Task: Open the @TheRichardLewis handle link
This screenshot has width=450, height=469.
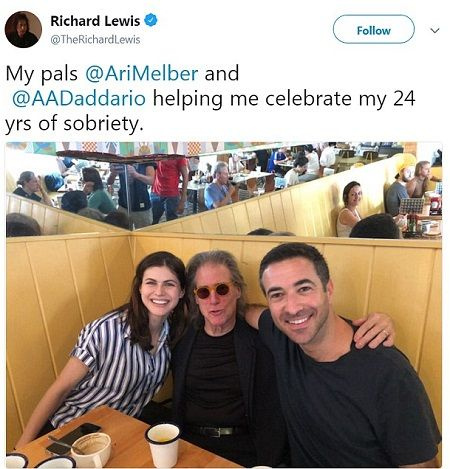Action: point(95,40)
